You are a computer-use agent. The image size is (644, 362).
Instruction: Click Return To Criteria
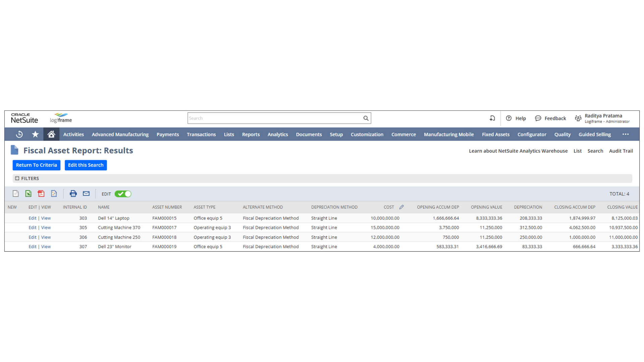[x=36, y=165]
